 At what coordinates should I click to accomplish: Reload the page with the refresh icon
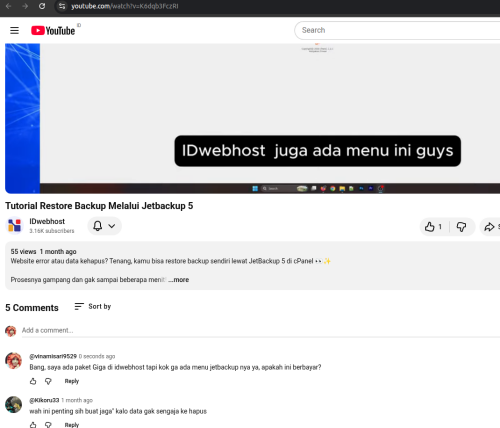(42, 6)
